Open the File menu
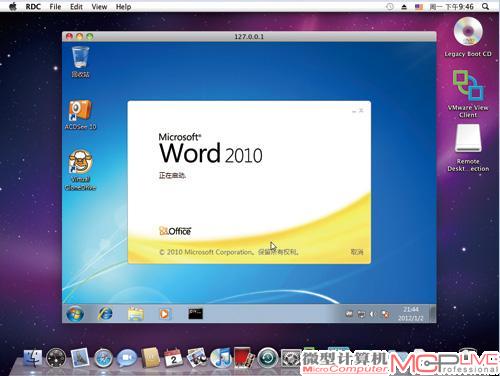Screen dimensions: 500x376 [x=55, y=7]
